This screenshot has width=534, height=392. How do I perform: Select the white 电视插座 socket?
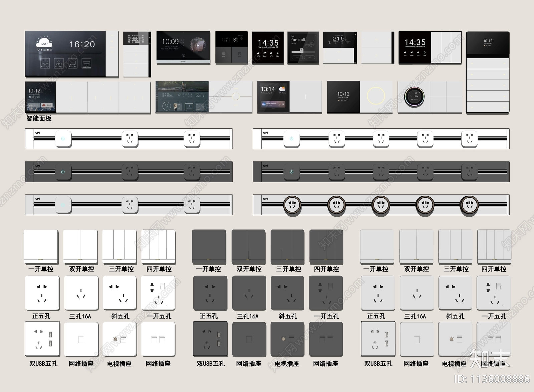click(119, 339)
